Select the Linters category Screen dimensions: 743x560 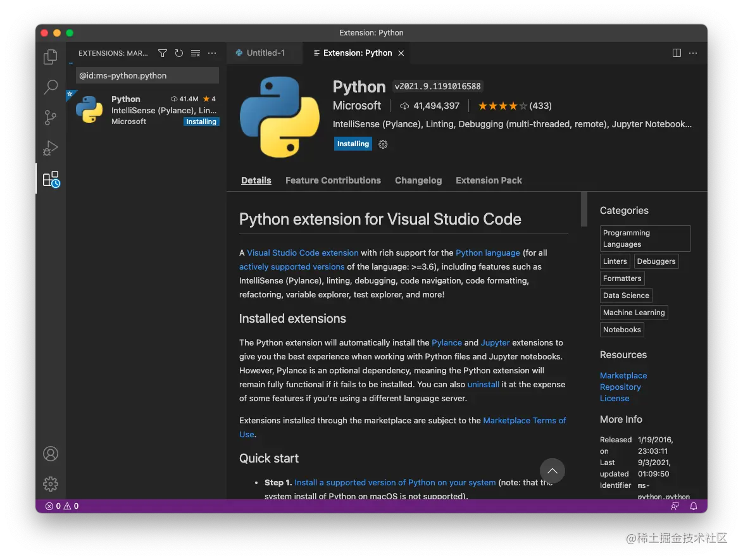[615, 261]
